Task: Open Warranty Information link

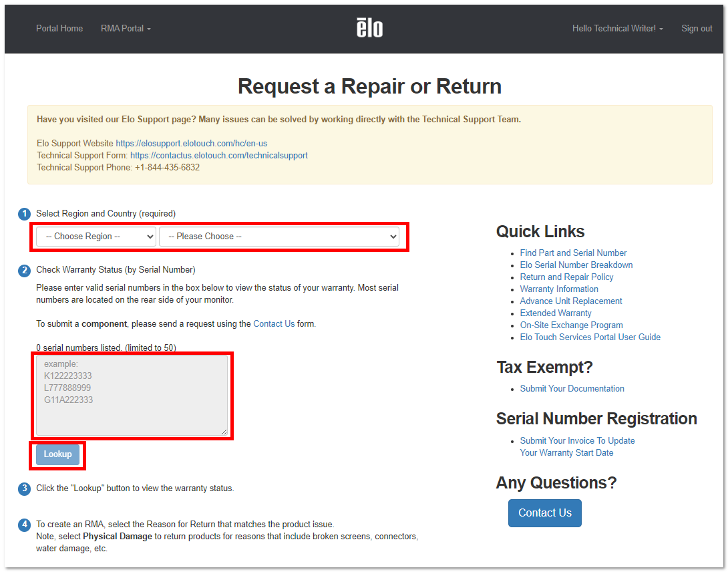Action: pos(559,289)
